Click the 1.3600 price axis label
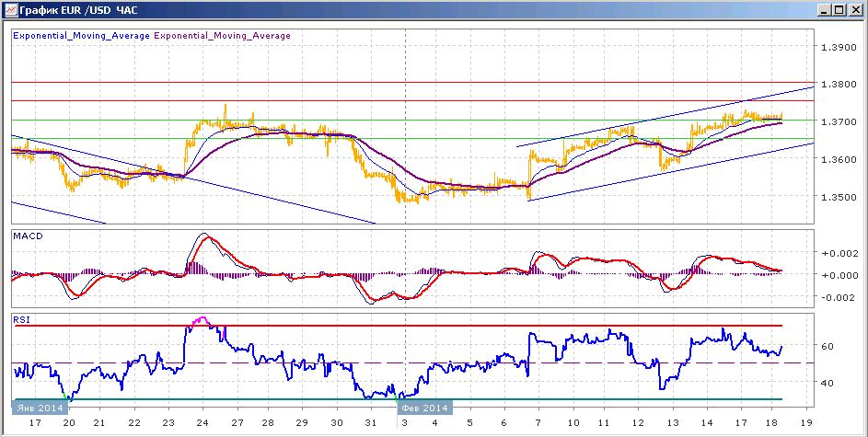The image size is (868, 437). (838, 159)
